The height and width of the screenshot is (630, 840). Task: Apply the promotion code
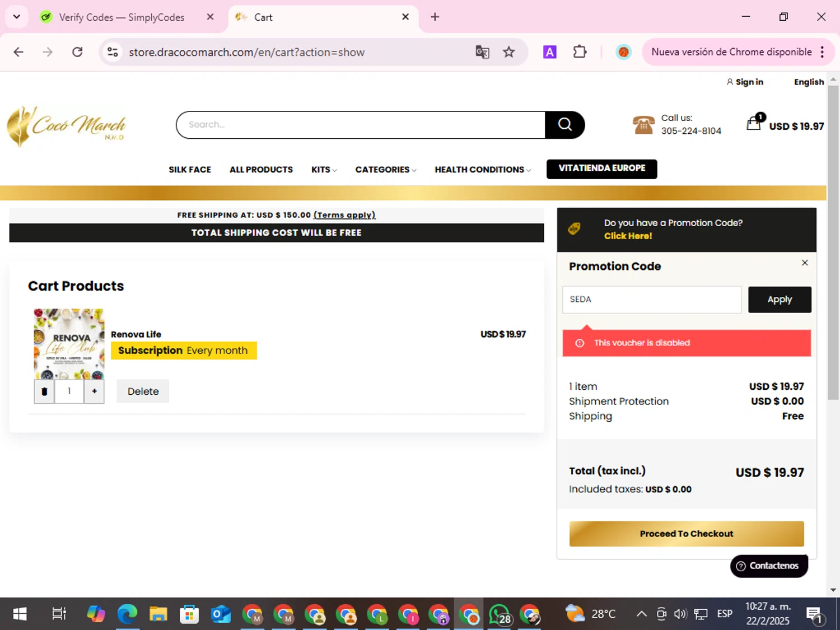[x=780, y=300]
